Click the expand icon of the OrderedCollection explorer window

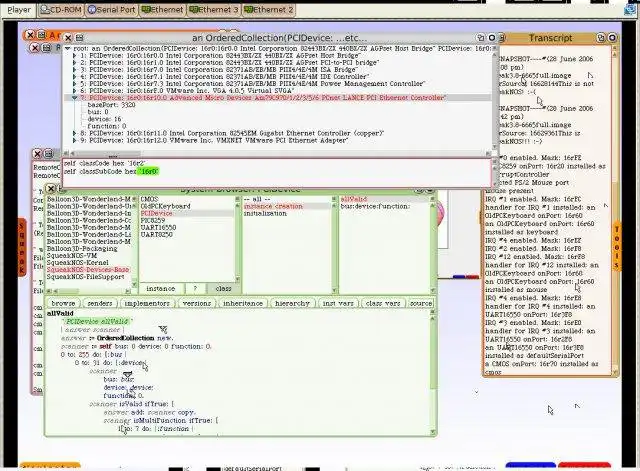pos(481,38)
